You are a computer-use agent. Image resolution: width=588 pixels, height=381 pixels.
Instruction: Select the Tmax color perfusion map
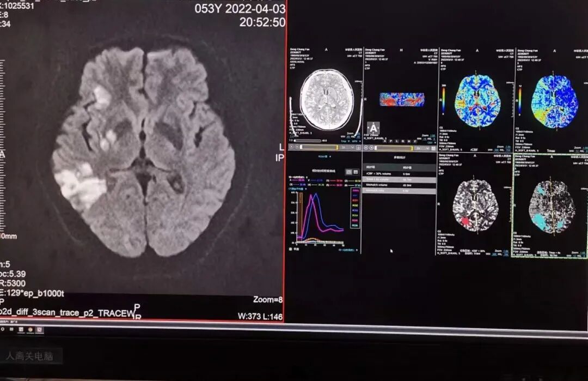[x=554, y=101]
